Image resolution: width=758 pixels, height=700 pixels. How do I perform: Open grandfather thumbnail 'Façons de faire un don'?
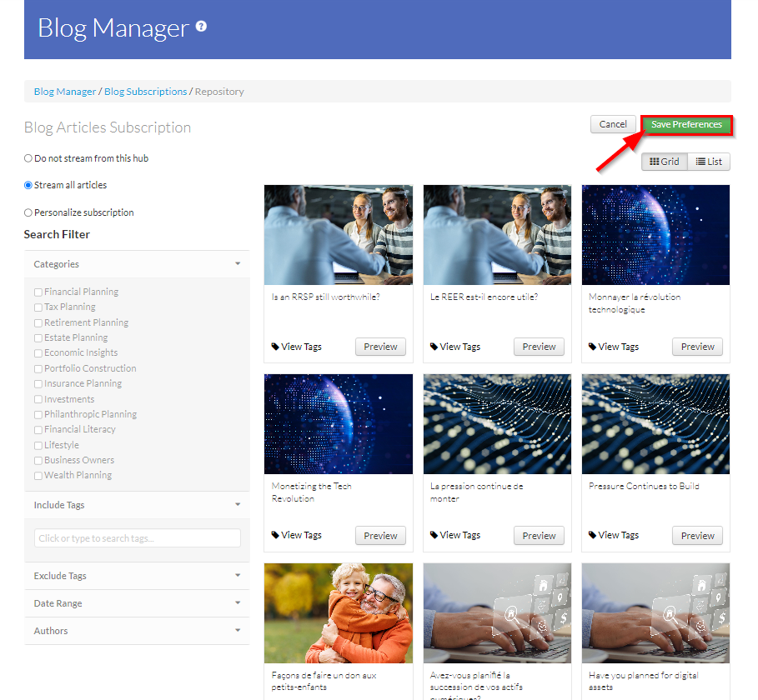pyautogui.click(x=339, y=613)
